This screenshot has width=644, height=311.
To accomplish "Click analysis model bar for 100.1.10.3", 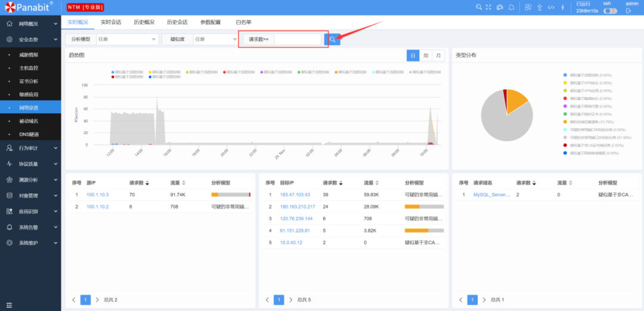I will click(231, 195).
